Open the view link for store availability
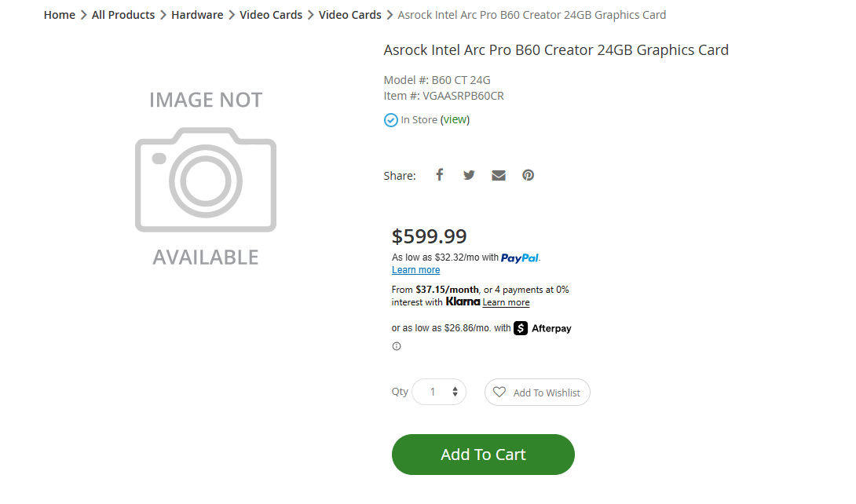 coord(455,119)
